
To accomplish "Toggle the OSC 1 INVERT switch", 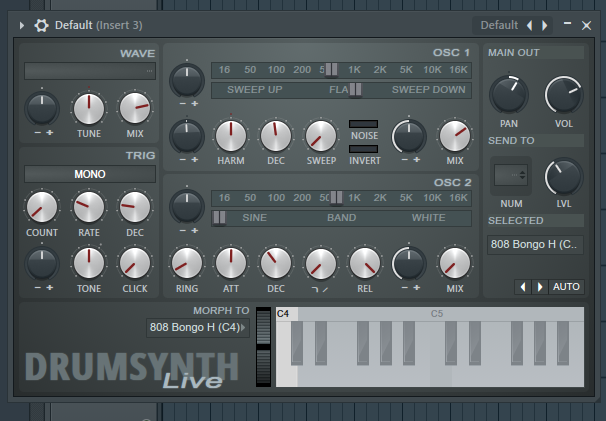I will point(363,149).
